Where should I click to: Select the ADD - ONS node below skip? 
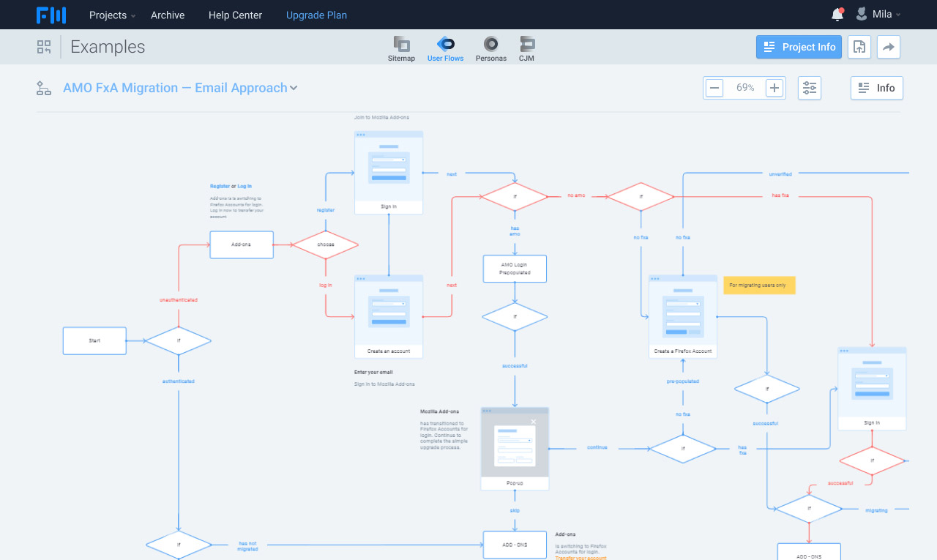click(x=515, y=545)
